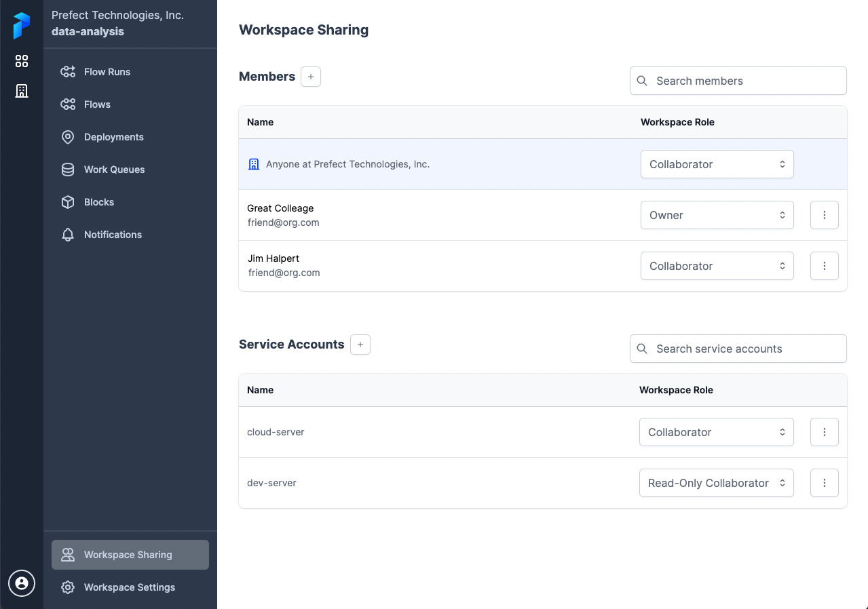The height and width of the screenshot is (609, 868).
Task: Click the Notifications bell icon
Action: tap(68, 235)
